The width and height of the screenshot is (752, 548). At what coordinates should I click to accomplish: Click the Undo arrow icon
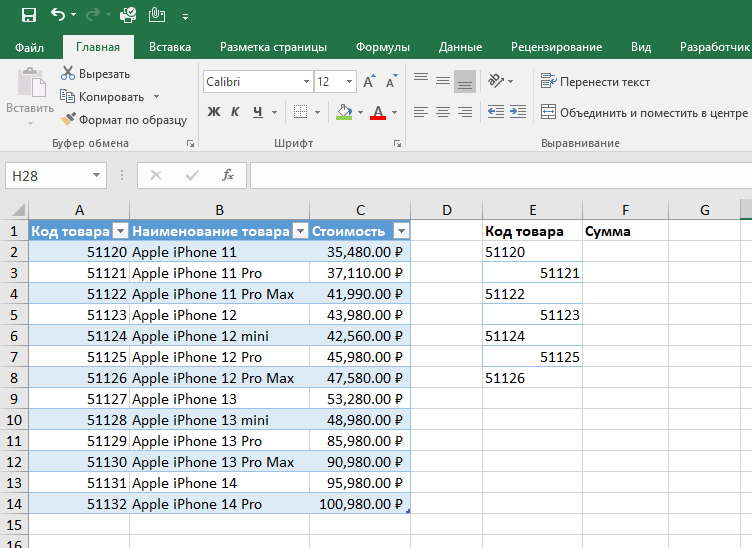click(x=58, y=15)
